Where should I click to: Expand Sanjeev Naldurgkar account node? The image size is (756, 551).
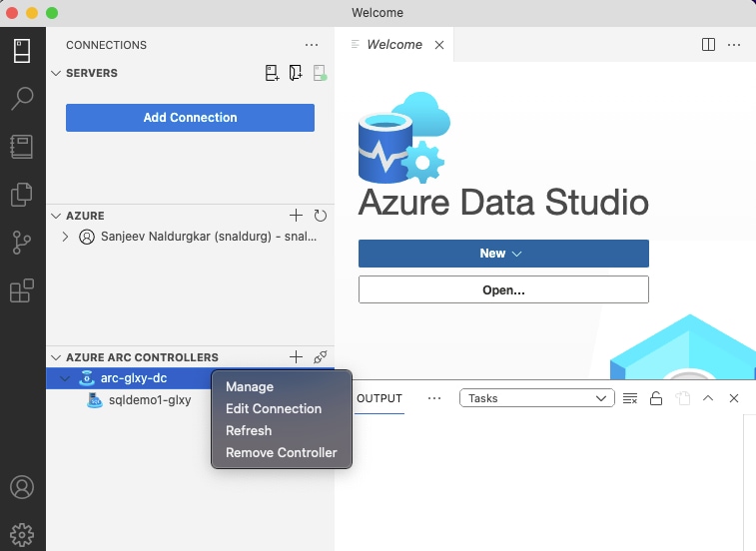[65, 237]
